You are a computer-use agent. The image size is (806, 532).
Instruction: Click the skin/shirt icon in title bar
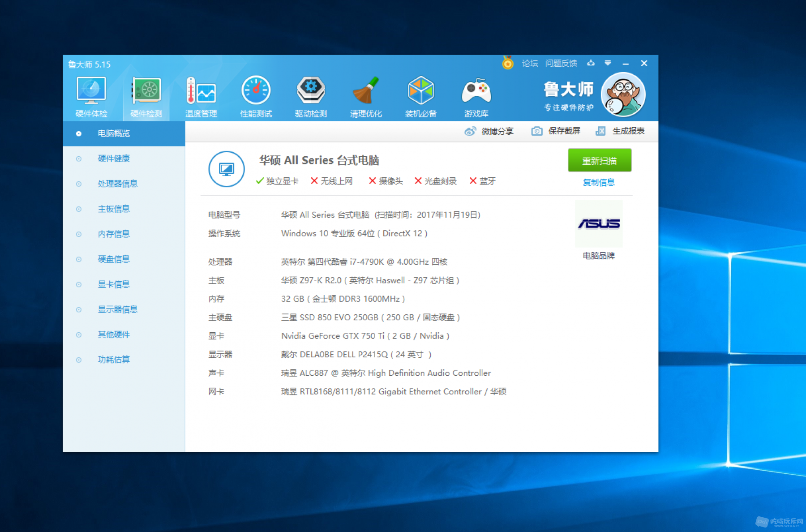tap(591, 63)
